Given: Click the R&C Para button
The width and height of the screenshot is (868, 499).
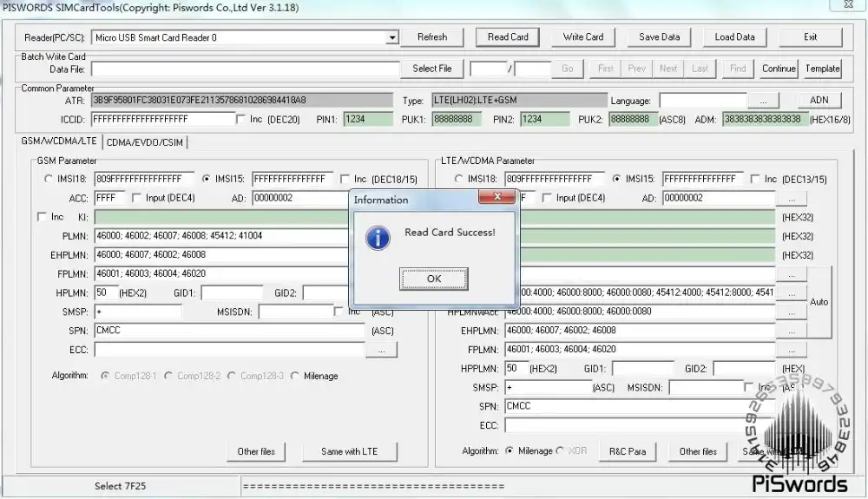Looking at the screenshot, I should tap(628, 451).
